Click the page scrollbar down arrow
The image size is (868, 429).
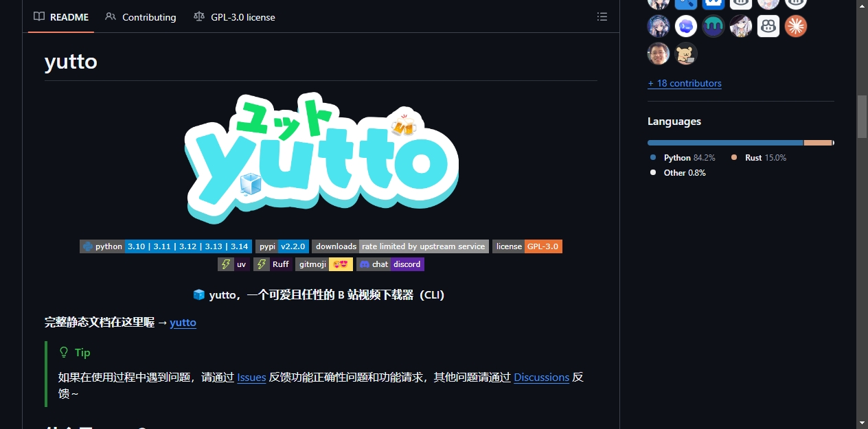click(862, 423)
